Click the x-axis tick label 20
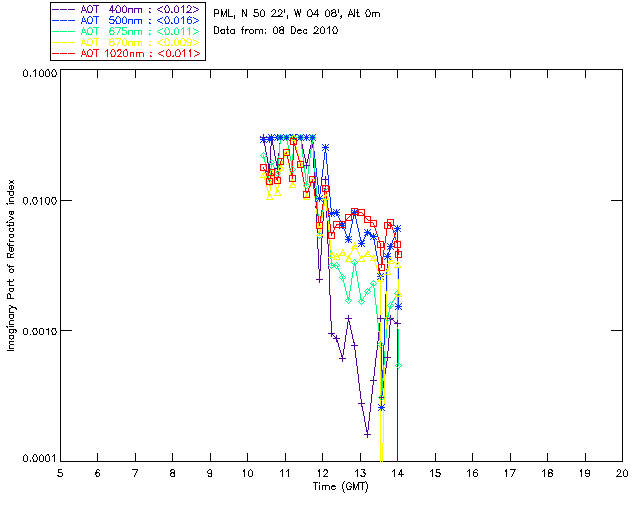 click(622, 474)
